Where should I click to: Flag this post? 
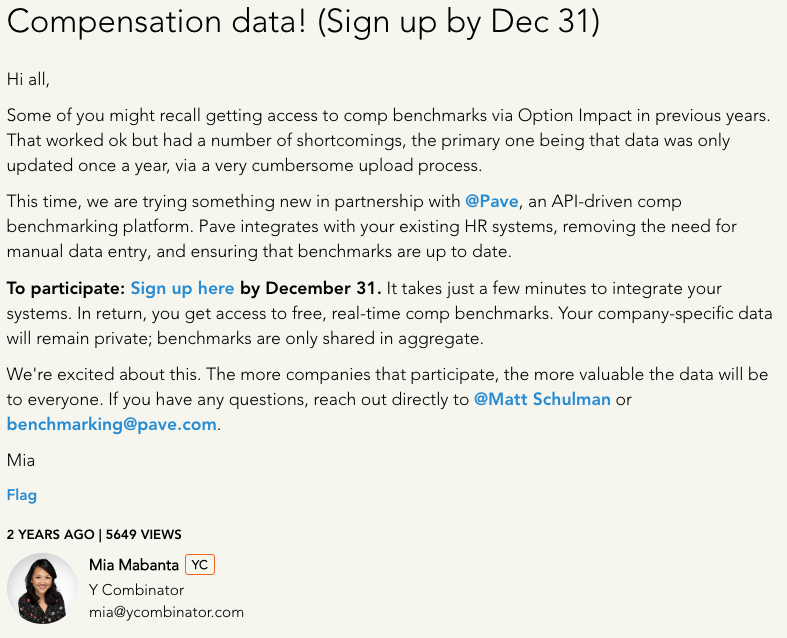point(22,495)
